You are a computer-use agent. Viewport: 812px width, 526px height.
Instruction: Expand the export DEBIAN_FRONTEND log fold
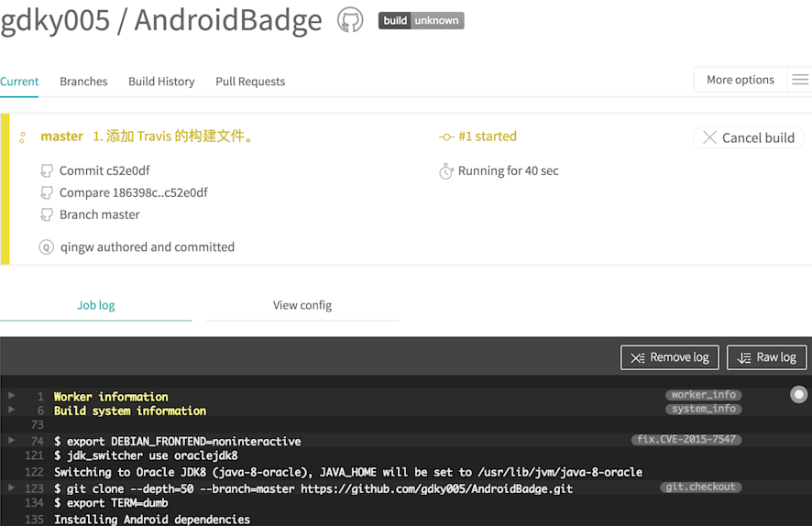pos(11,440)
